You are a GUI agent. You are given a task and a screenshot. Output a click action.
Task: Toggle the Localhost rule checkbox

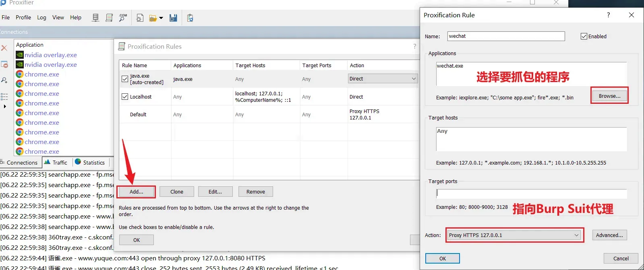[x=125, y=97]
